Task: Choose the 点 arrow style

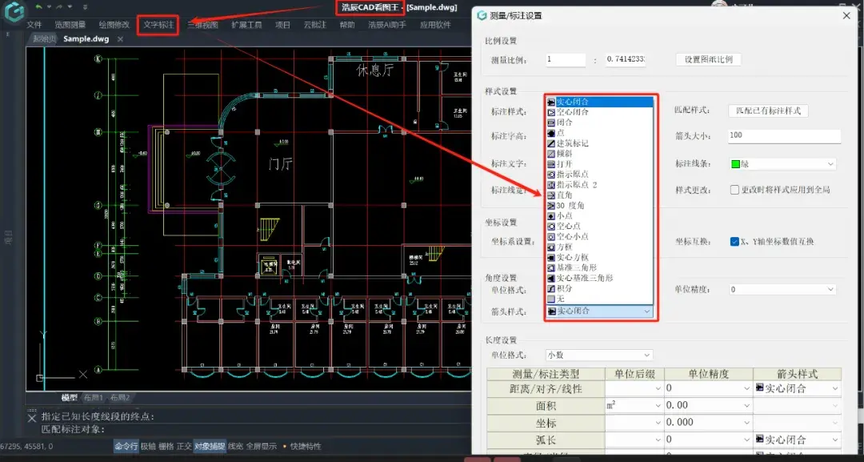Action: 600,133
